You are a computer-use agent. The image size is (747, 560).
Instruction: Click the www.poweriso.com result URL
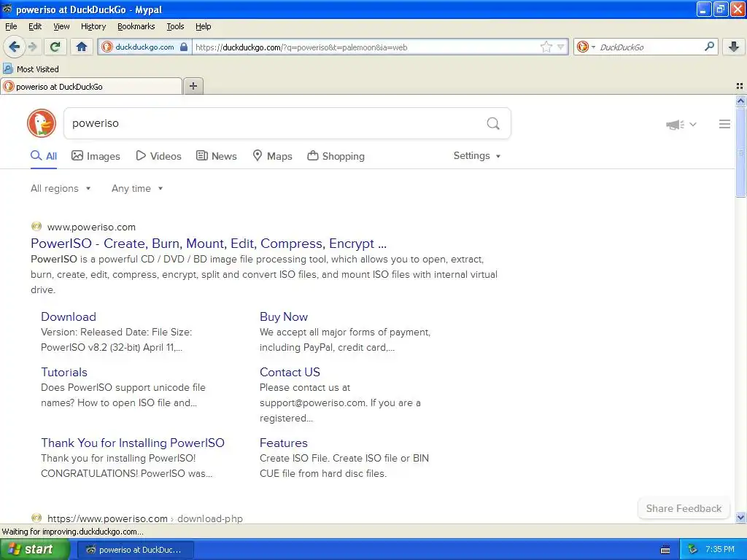click(x=91, y=227)
